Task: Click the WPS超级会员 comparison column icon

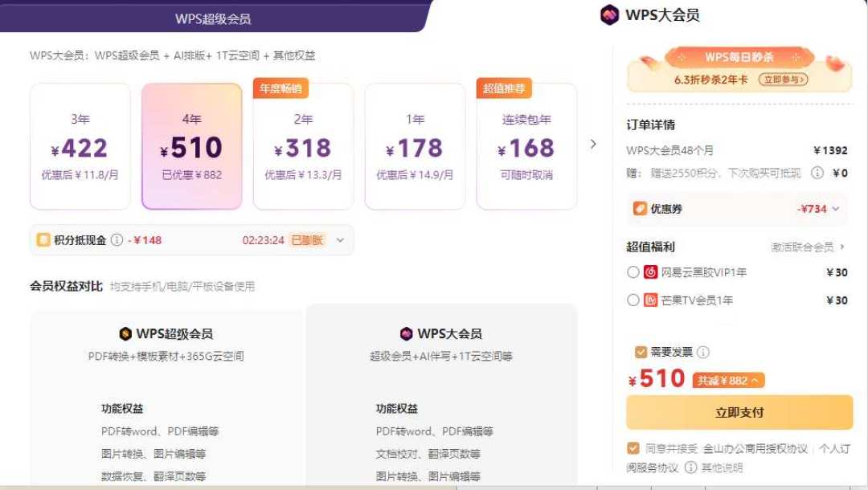Action: tap(125, 333)
